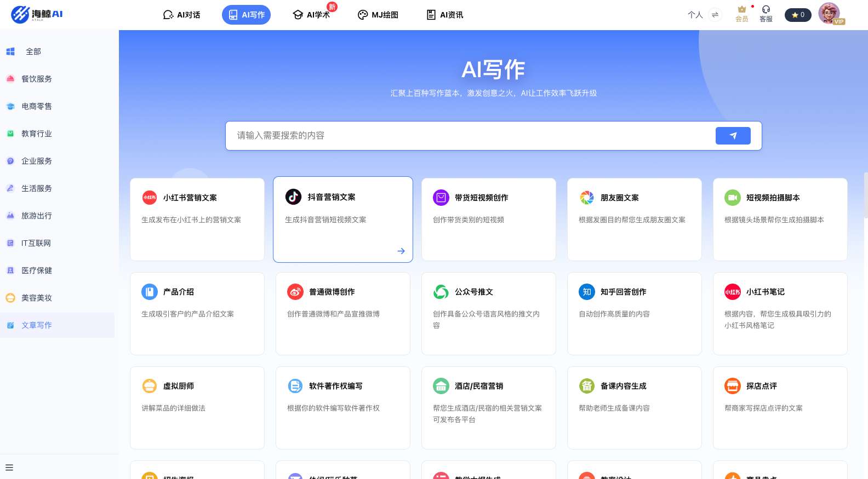Viewport: 868px width, 479px height.
Task: Click text 创作普通微博和产品宣推微博
Action: click(x=334, y=314)
